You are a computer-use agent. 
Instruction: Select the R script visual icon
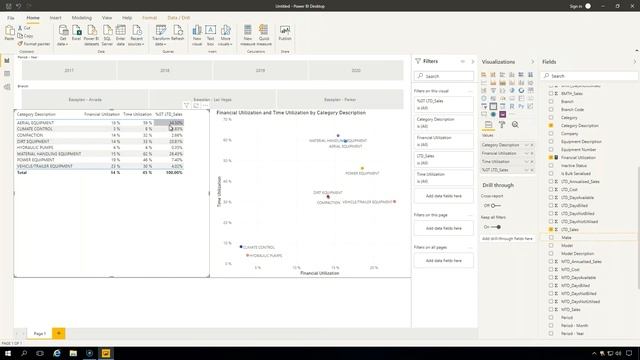[512, 106]
